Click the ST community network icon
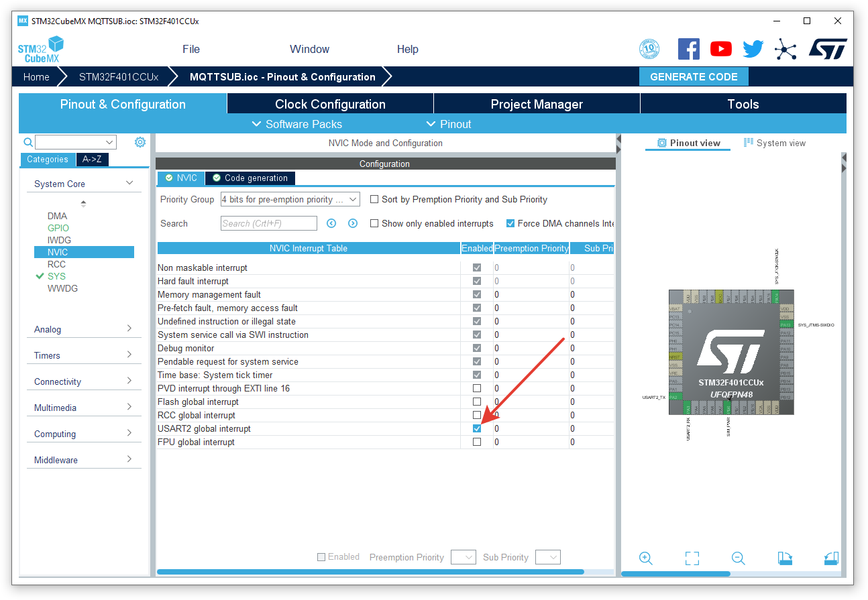 pos(785,49)
